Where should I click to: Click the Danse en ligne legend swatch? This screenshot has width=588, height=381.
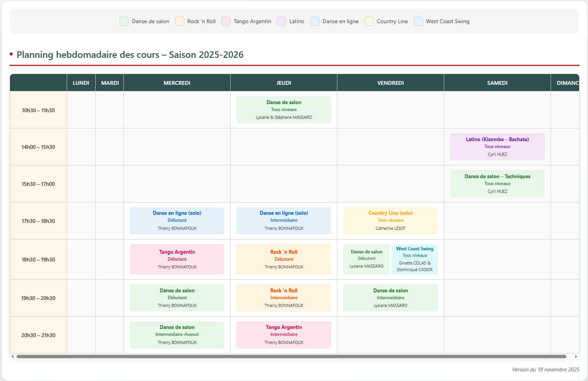point(315,21)
